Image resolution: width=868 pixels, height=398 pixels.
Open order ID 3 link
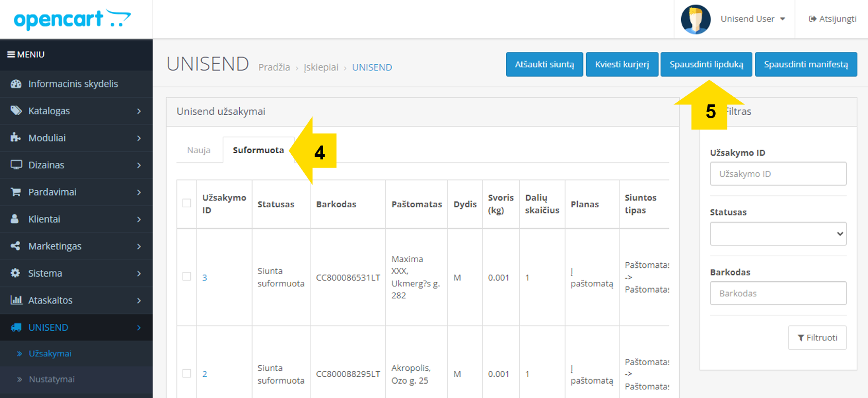[205, 278]
